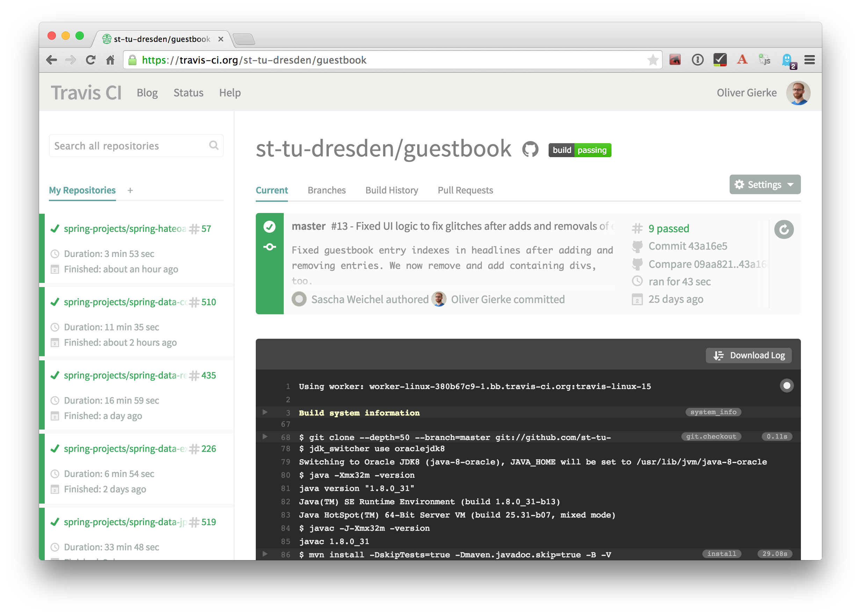Open the Status menu link
Screen dimensions: 861x616
tap(188, 93)
